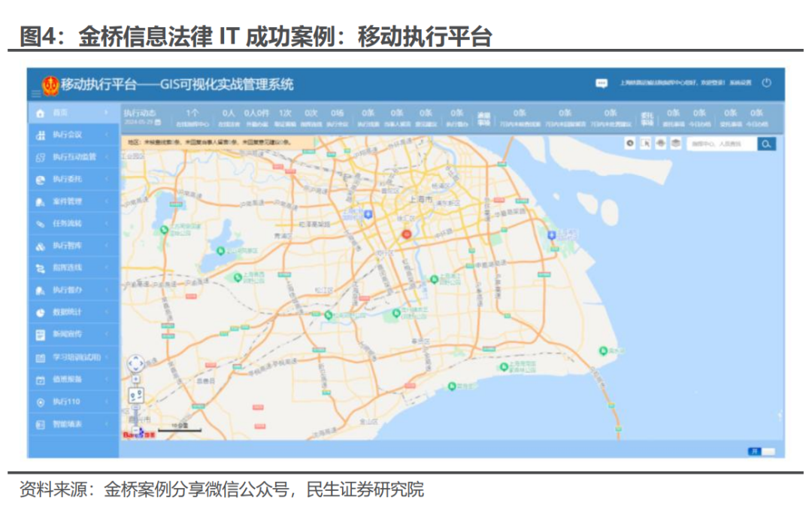This screenshot has height=509, width=812.
Task: Open the map layers tool icon
Action: click(676, 144)
